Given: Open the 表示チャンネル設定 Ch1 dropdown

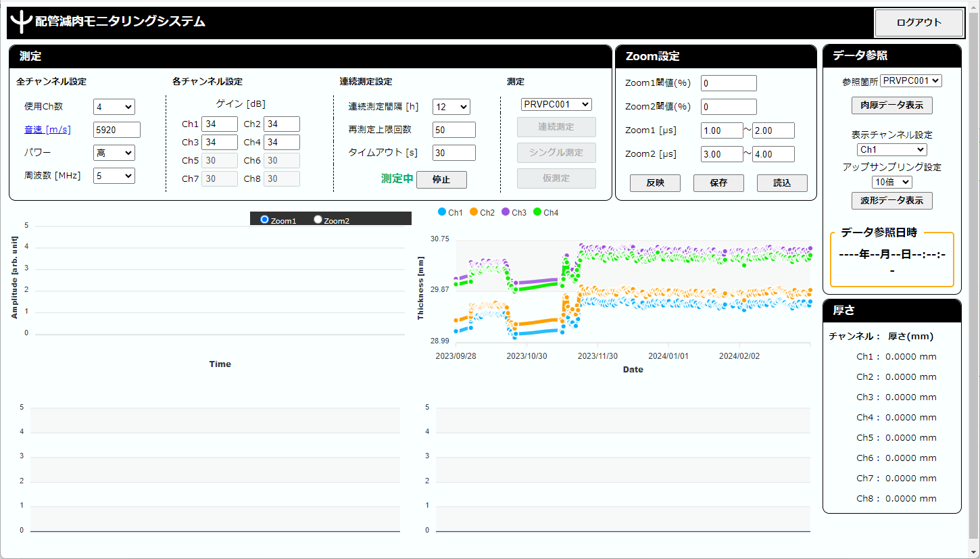Looking at the screenshot, I should point(892,150).
